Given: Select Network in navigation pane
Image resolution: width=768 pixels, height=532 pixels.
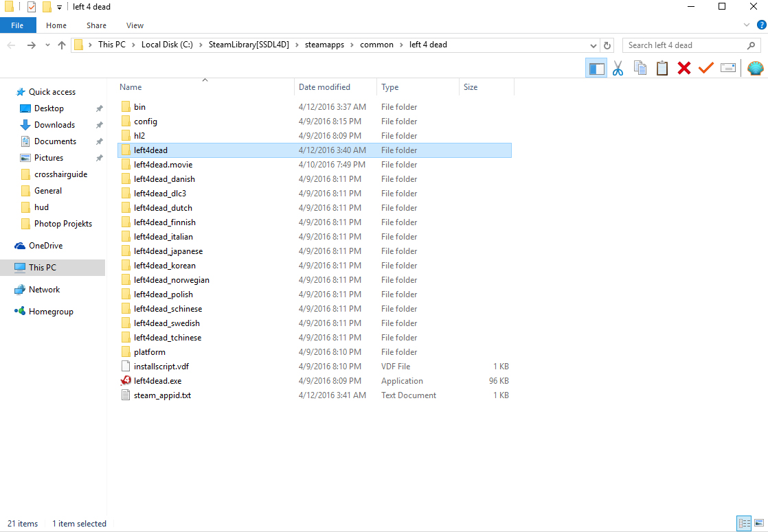Looking at the screenshot, I should coord(44,290).
